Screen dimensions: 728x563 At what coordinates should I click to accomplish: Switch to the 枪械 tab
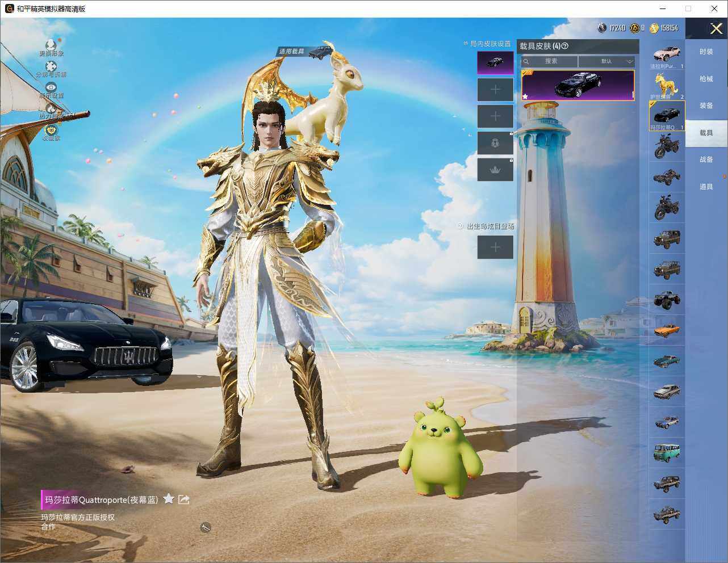pyautogui.click(x=706, y=79)
